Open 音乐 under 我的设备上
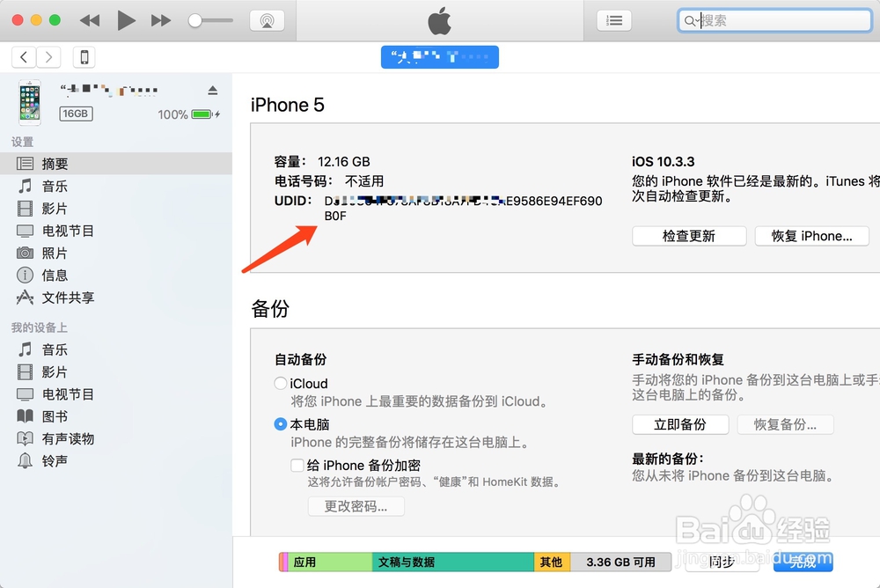The width and height of the screenshot is (880, 588). (x=115, y=349)
